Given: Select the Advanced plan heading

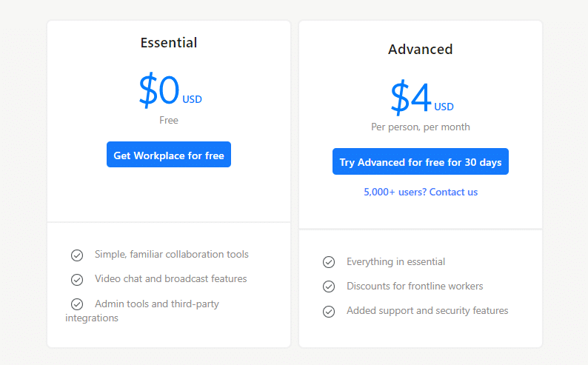Looking at the screenshot, I should (421, 50).
